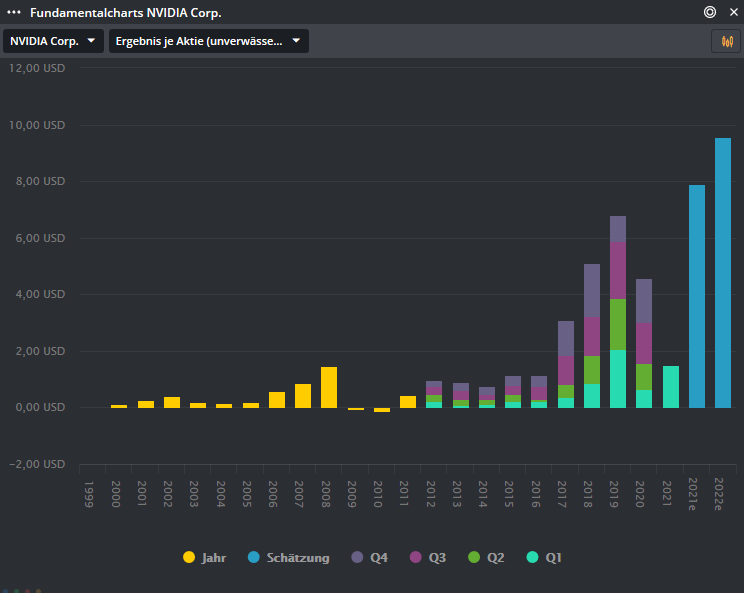Open the NVIDIA Corp. company dropdown
744x593 pixels.
click(x=54, y=41)
